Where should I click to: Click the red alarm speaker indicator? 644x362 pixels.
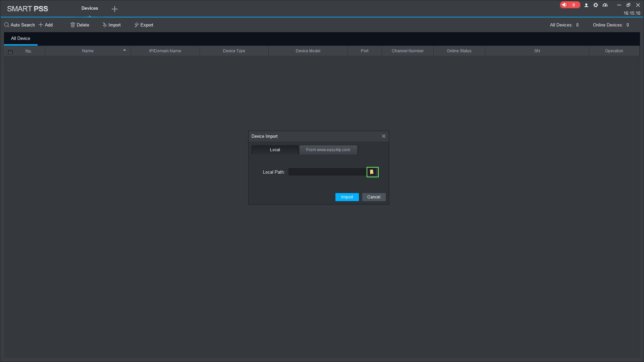point(569,5)
